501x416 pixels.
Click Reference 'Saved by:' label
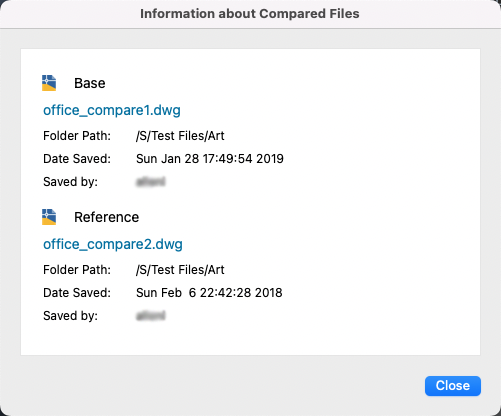click(x=70, y=316)
